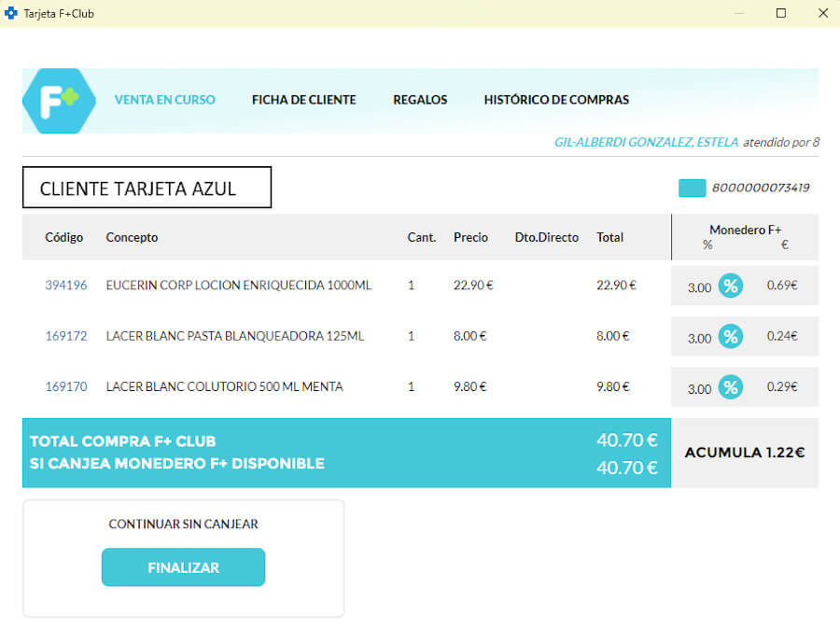Click the percent icon for LACER BLANC COLUTORIO row

(x=731, y=387)
